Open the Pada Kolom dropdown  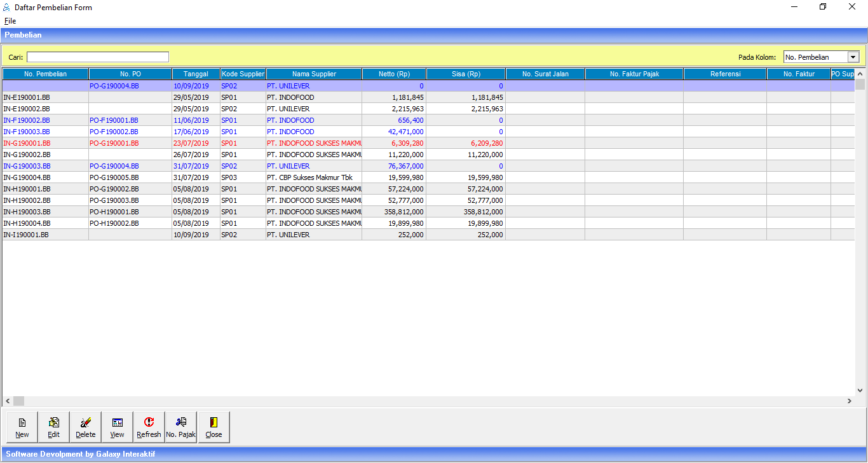coord(853,57)
